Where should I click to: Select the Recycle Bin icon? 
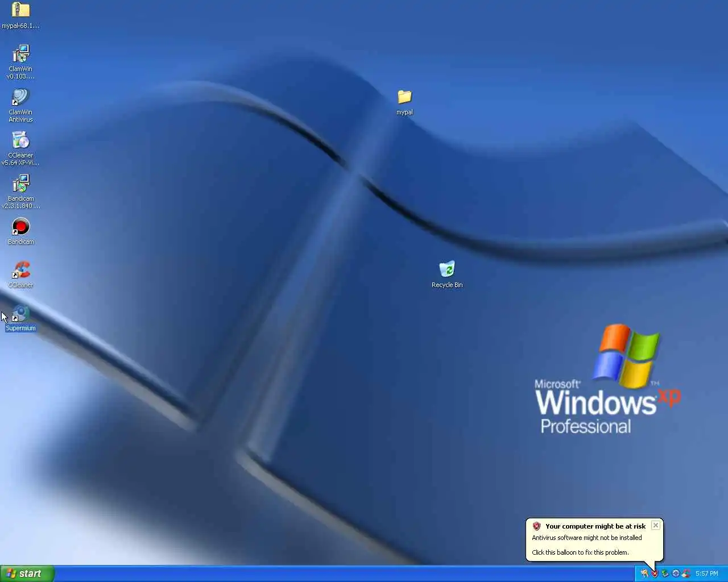tap(447, 269)
